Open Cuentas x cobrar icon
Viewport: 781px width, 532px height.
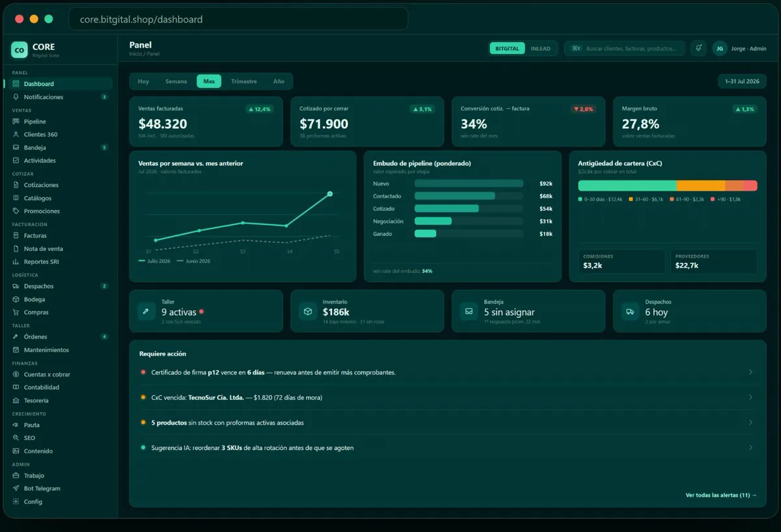(16, 375)
